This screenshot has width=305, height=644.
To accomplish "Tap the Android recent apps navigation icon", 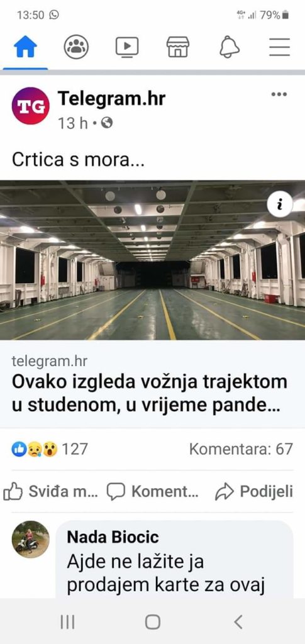I will (68, 622).
